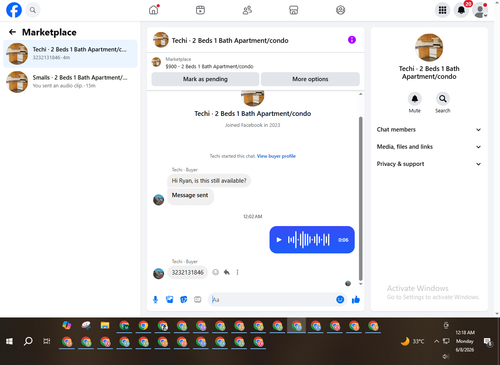Search in conversation magnifier icon
The image size is (500, 365).
(x=443, y=99)
